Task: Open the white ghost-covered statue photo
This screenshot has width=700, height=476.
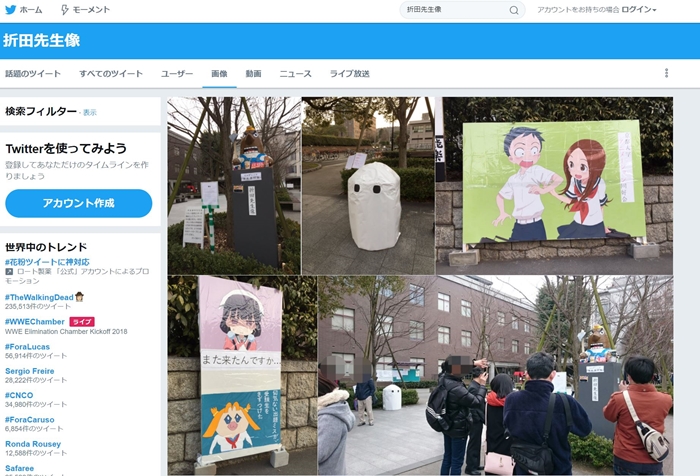Action: (x=369, y=185)
